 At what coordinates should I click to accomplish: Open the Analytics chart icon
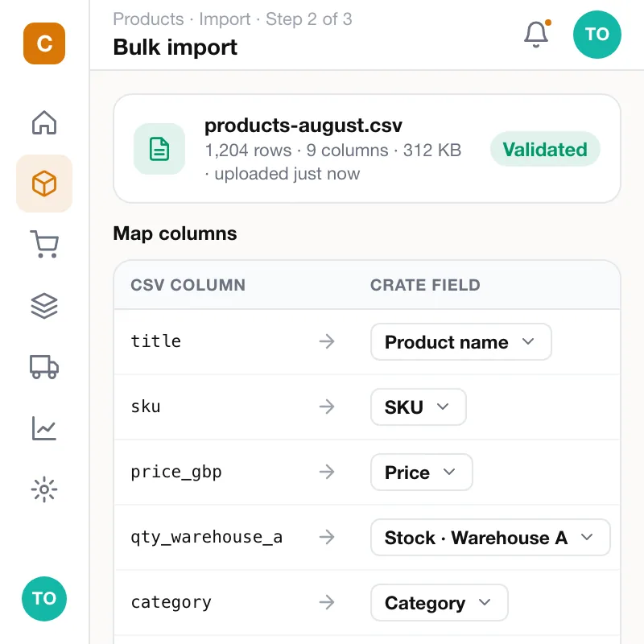(x=44, y=428)
